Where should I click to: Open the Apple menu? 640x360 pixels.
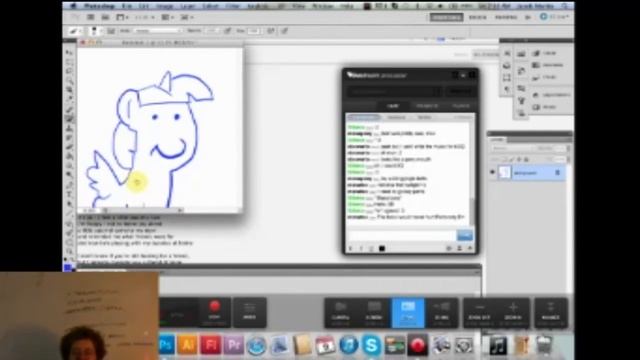tap(73, 6)
